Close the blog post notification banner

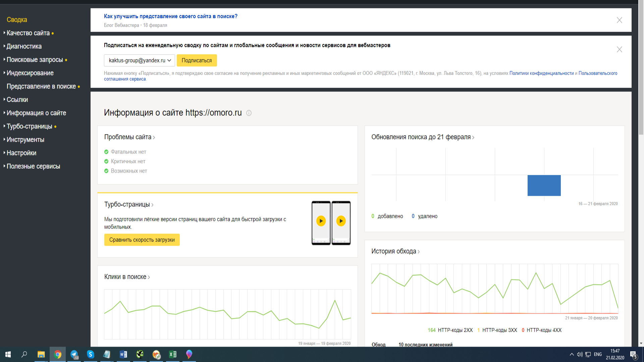point(619,20)
